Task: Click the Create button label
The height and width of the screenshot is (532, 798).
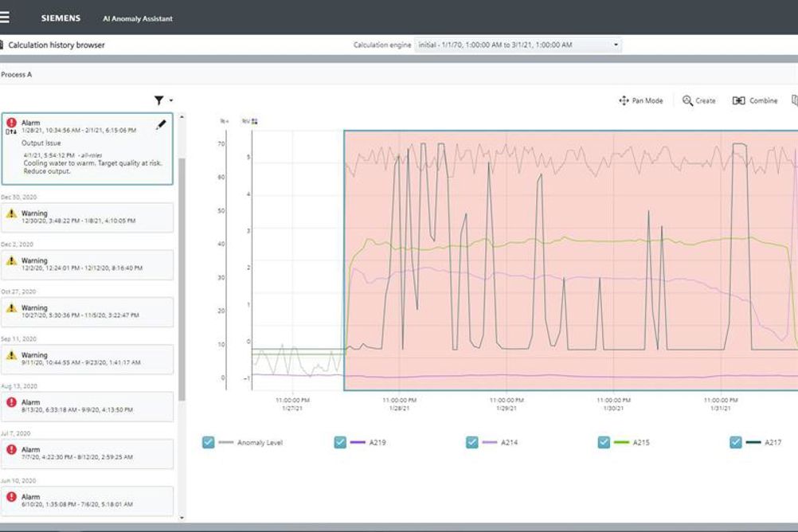Action: [x=706, y=101]
